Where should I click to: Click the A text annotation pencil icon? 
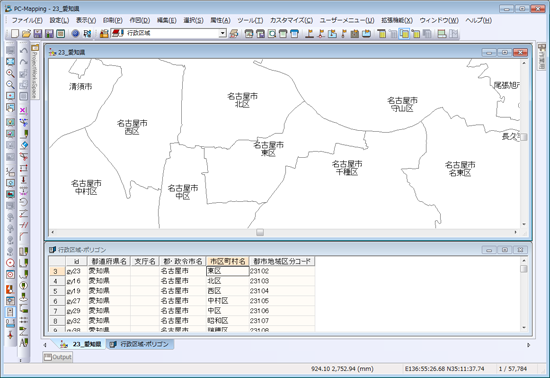[24, 342]
